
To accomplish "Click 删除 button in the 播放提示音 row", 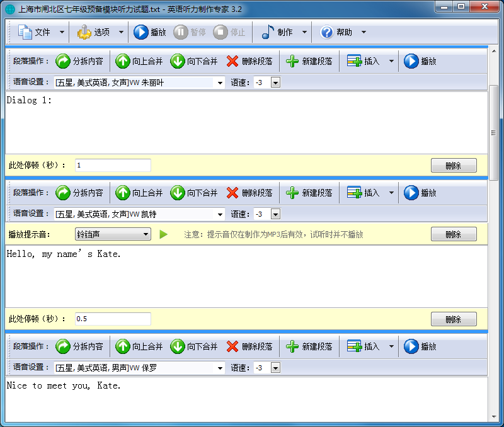I will click(454, 234).
